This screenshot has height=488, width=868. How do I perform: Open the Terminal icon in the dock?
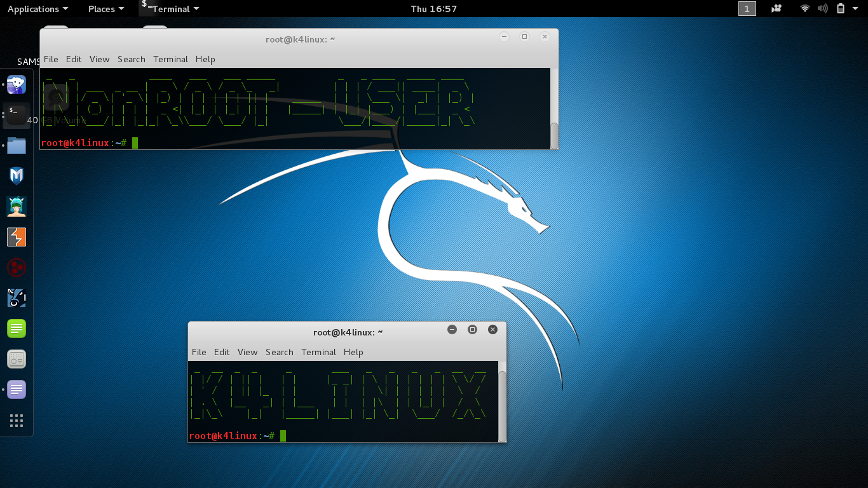[x=17, y=115]
